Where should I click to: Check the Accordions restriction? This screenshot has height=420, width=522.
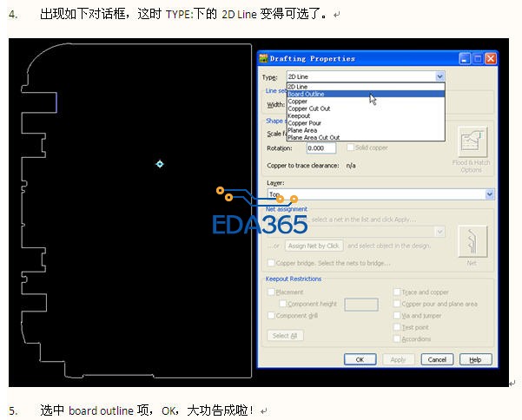[396, 338]
